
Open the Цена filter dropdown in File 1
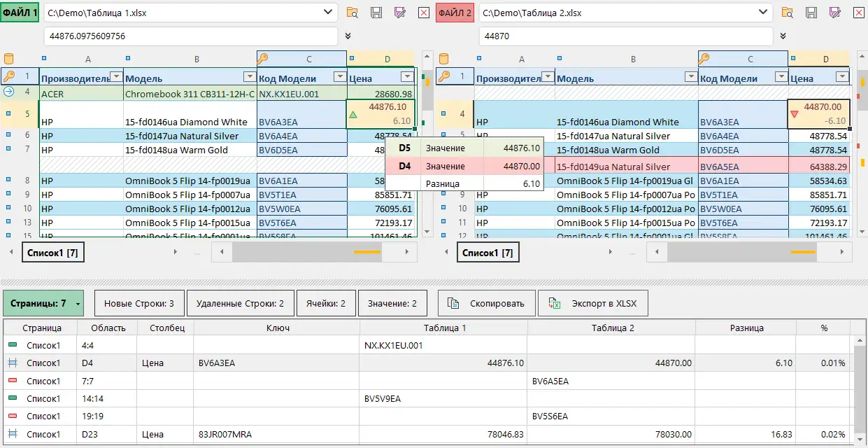(407, 77)
